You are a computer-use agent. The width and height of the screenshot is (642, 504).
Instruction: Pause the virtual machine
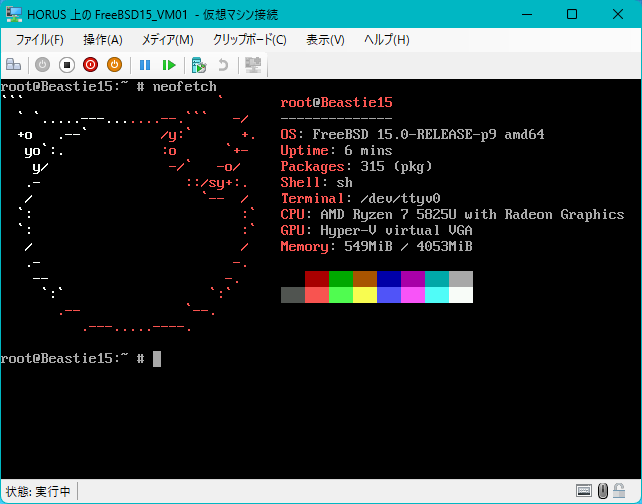point(145,65)
